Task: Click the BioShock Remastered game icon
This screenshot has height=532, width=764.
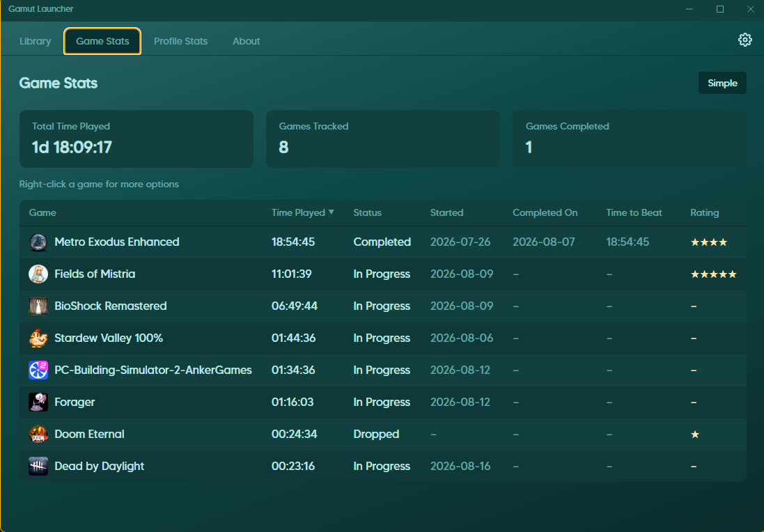Action: 38,306
